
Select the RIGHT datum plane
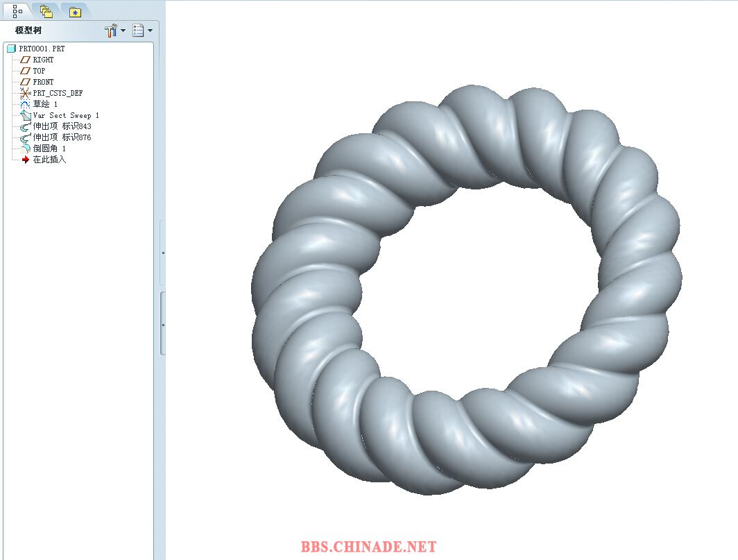pyautogui.click(x=43, y=60)
